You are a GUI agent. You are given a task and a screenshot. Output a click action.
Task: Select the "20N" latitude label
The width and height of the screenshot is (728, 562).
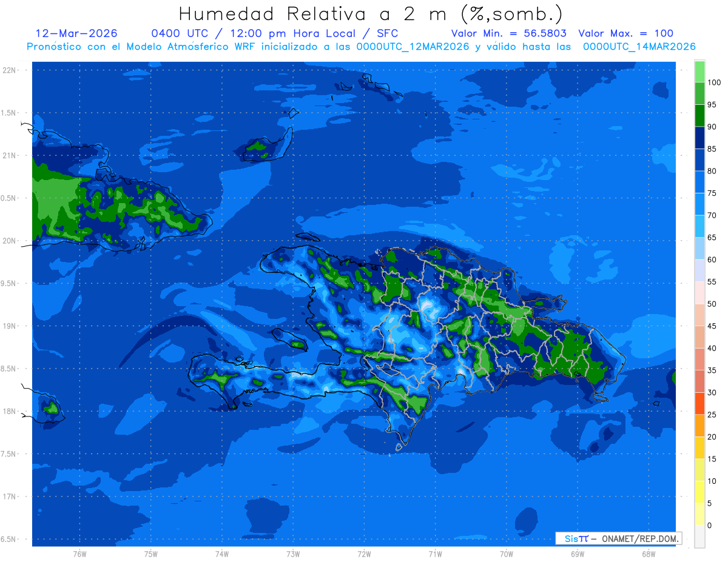click(x=10, y=241)
